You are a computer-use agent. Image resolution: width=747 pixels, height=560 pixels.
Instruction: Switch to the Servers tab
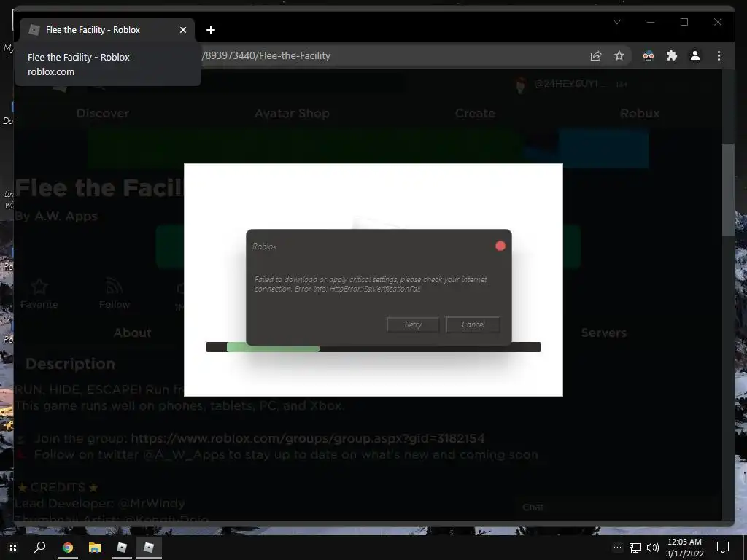[603, 332]
